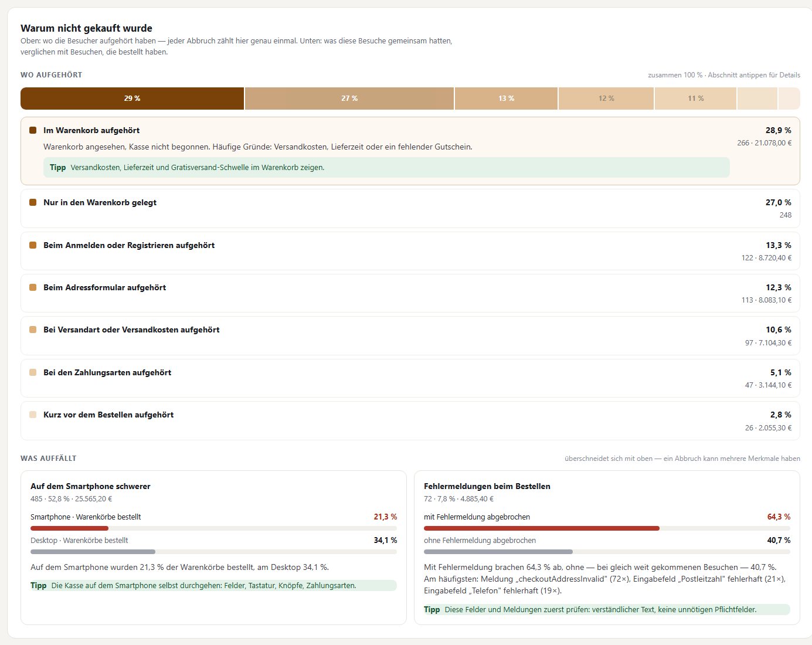This screenshot has height=645, width=812.
Task: Click the tip 'Versandkosten, Lieferzeit und Gratisversand-Schwelle'
Action: click(386, 167)
